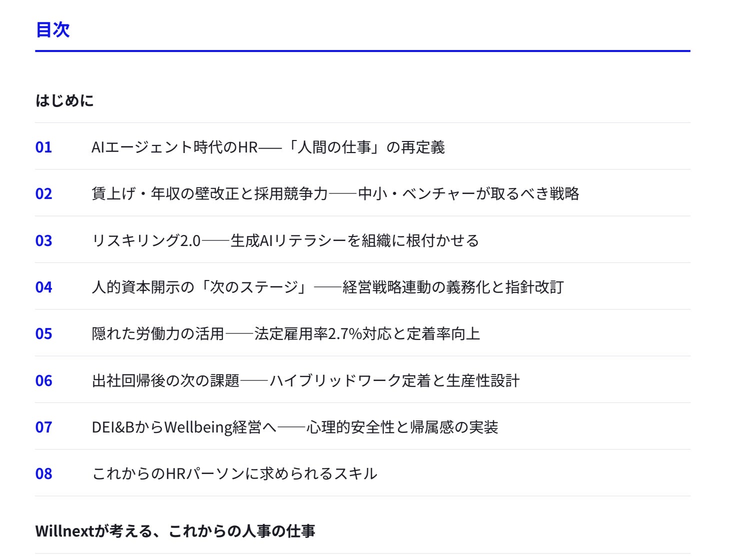Click chapter number 08
This screenshot has width=739, height=560.
click(43, 474)
